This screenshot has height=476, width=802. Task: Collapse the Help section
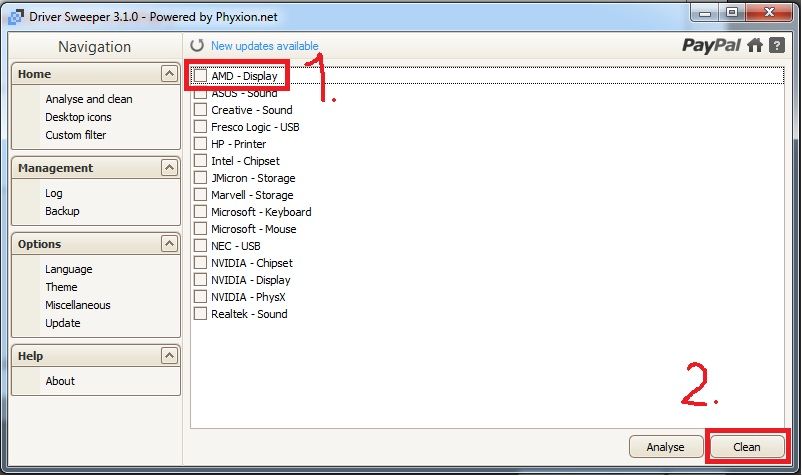(x=169, y=356)
